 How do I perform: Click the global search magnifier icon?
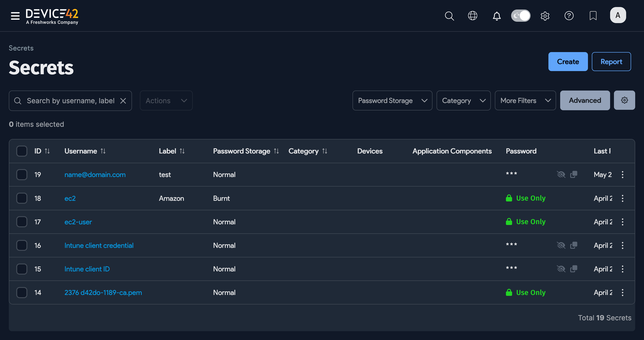pos(449,16)
